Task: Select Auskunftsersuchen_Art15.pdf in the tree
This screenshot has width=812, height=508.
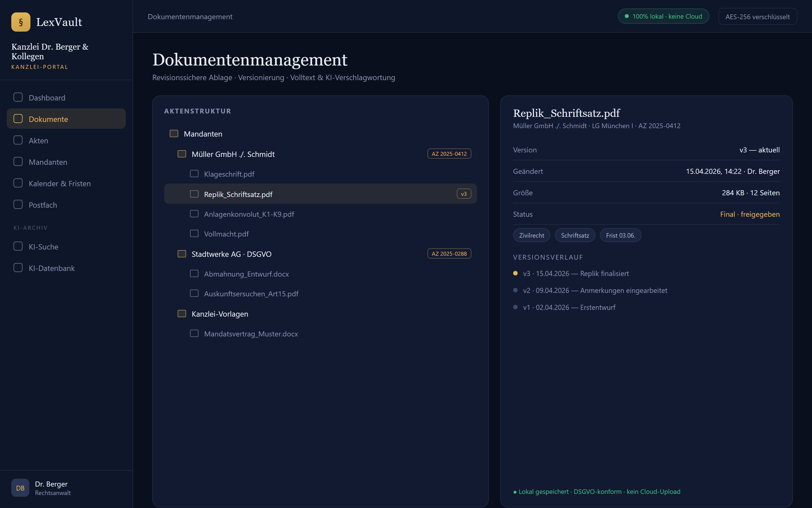Action: tap(321, 294)
